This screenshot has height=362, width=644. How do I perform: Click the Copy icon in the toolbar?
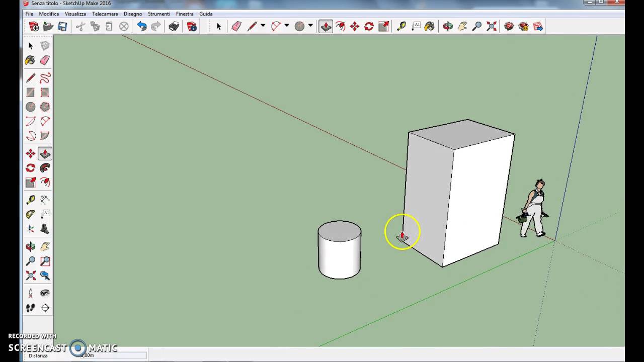pyautogui.click(x=95, y=27)
